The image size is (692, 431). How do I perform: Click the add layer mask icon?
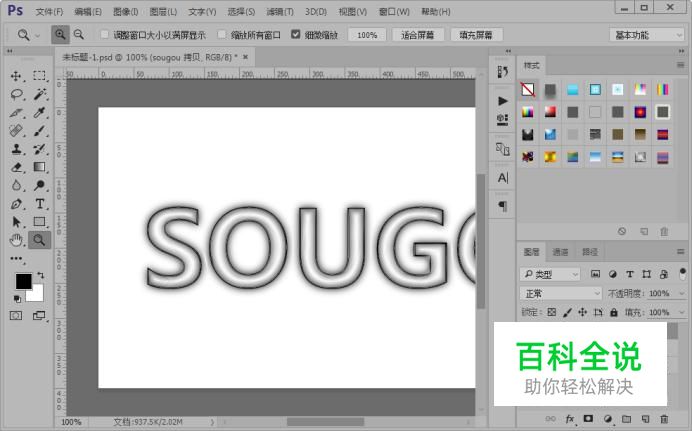(588, 418)
